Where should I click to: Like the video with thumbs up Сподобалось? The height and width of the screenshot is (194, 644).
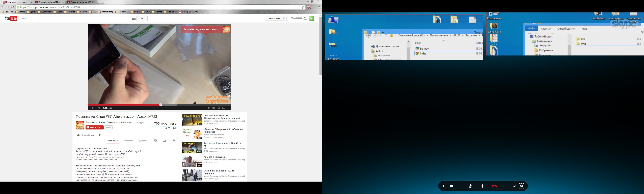pos(86,135)
